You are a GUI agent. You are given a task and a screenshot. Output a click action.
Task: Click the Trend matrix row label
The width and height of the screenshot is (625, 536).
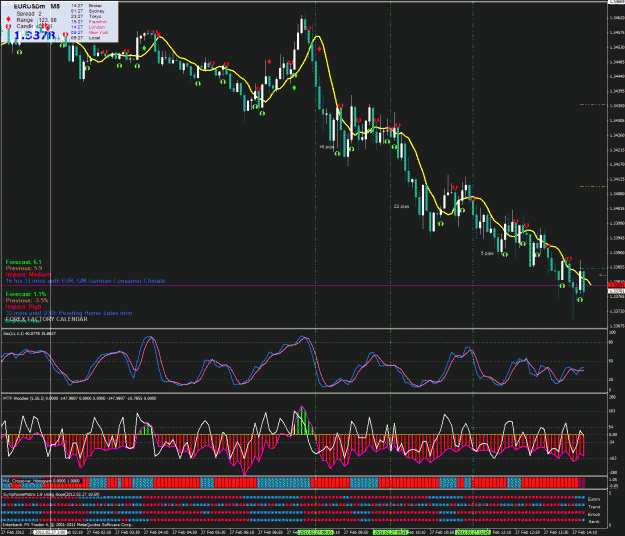pos(594,507)
